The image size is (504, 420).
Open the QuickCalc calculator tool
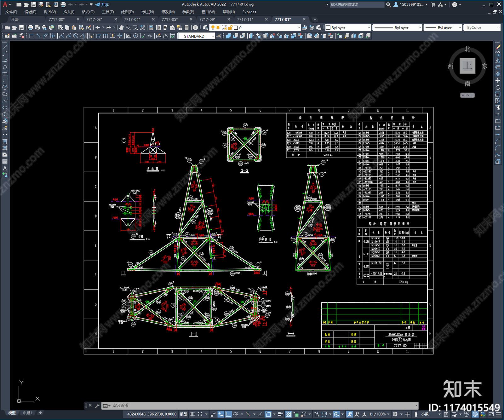click(186, 28)
